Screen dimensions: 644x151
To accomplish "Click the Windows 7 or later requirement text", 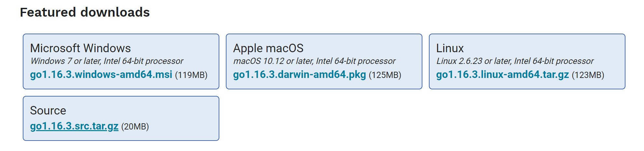I will pos(107,61).
